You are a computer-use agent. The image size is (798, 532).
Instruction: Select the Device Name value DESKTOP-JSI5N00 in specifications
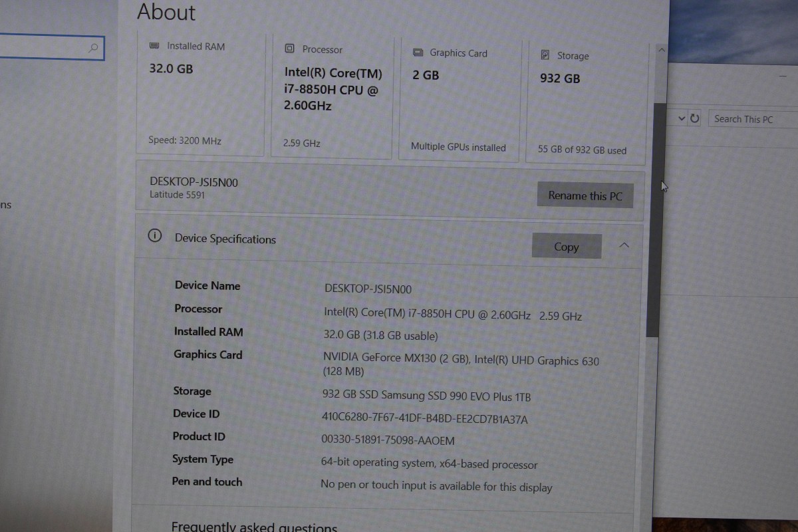point(368,289)
